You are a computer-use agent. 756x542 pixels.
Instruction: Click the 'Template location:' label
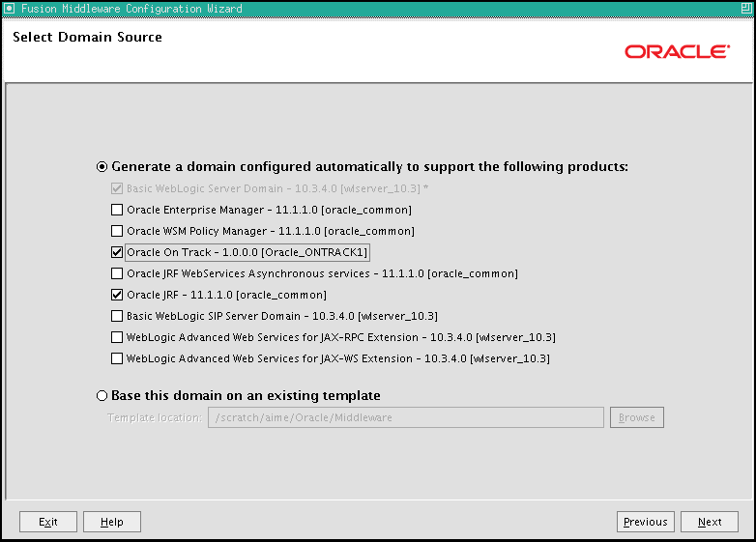point(155,417)
